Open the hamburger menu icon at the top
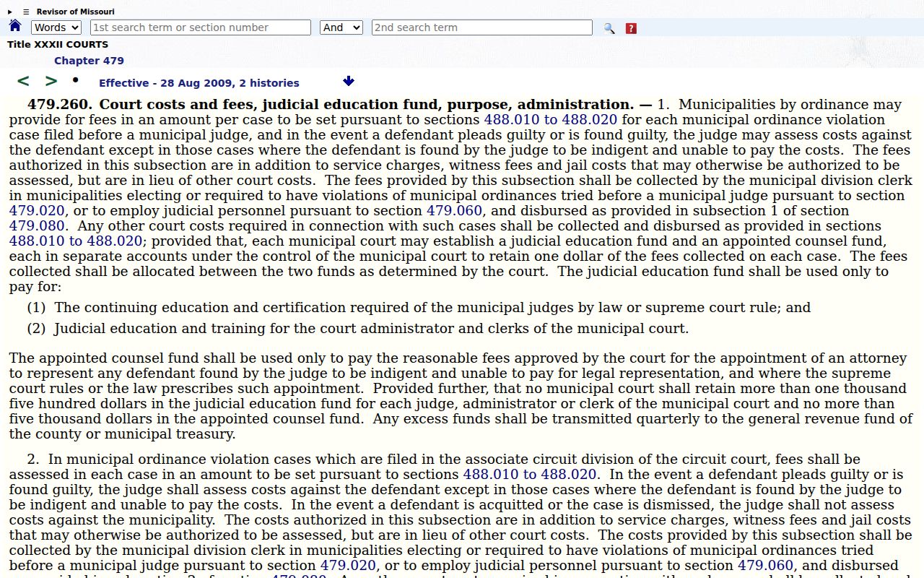 pyautogui.click(x=26, y=12)
